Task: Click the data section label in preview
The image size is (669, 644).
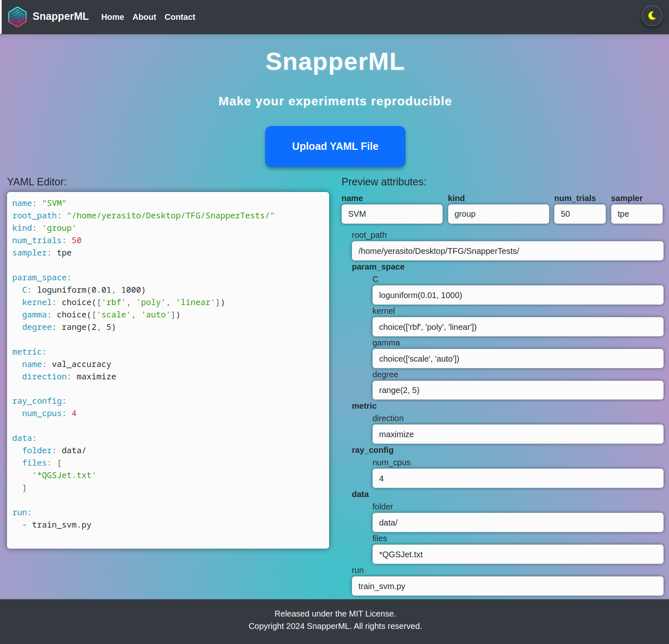Action: pos(360,494)
